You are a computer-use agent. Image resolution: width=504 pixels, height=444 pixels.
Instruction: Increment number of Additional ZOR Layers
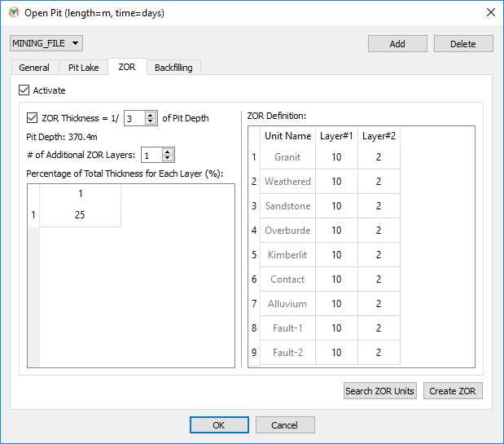tap(167, 152)
